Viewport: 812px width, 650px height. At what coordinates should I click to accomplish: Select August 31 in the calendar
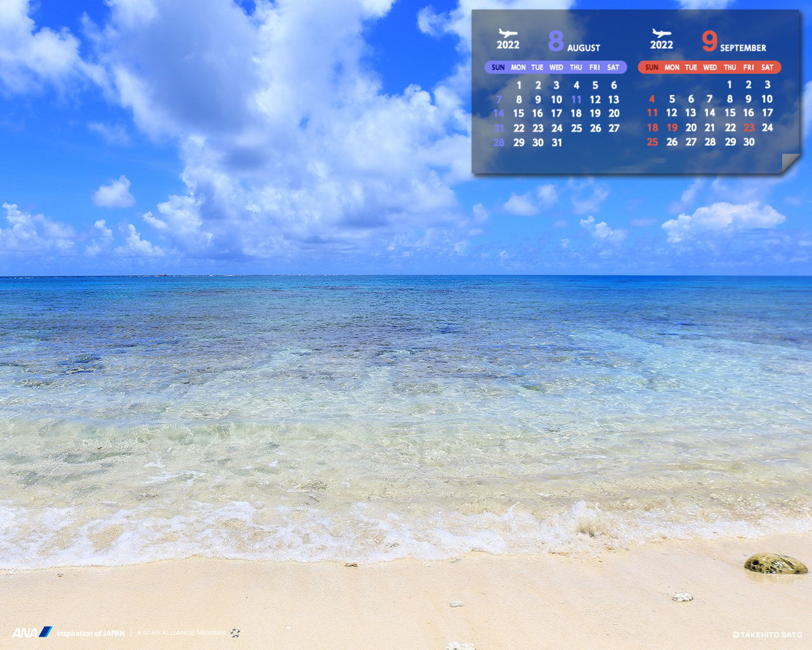556,143
